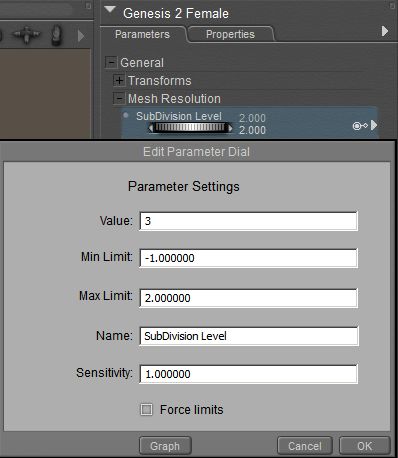Viewport: 398px width, 458px height.
Task: Confirm the dialog with OK
Action: (365, 446)
